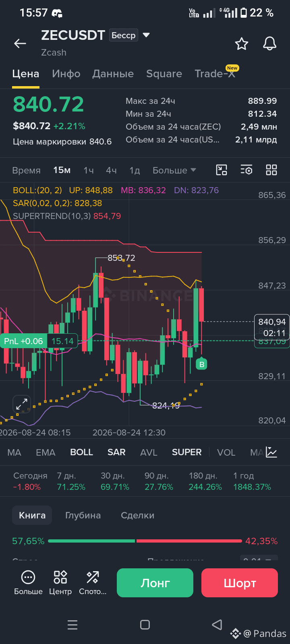The width and height of the screenshot is (290, 644).
Task: Toggle the EMA indicator
Action: coord(46,452)
